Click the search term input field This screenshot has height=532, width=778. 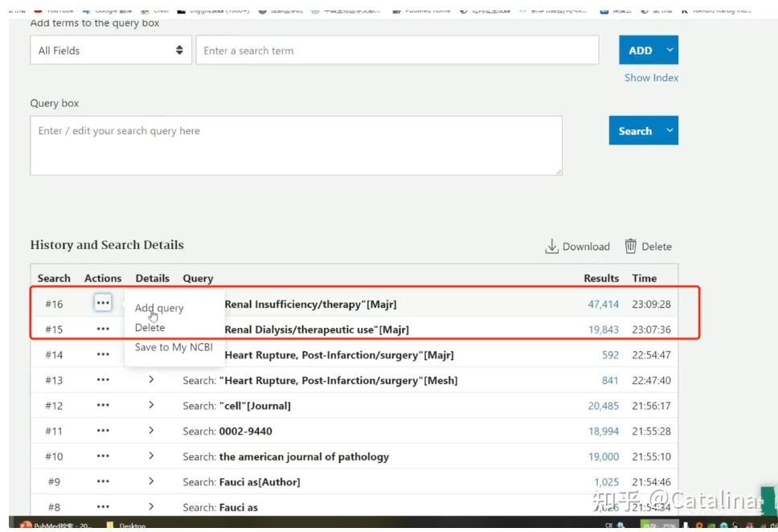pos(397,51)
